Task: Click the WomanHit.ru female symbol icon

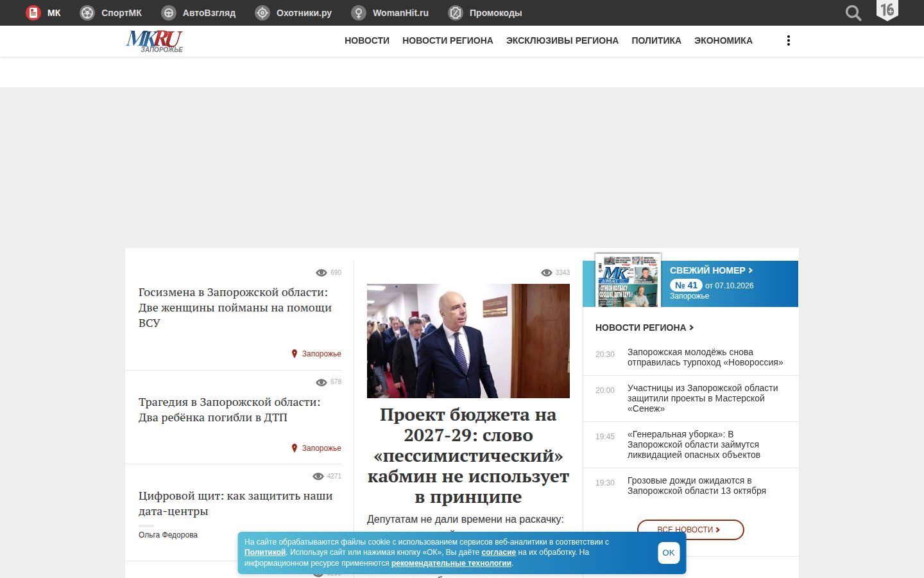Action: [x=359, y=13]
